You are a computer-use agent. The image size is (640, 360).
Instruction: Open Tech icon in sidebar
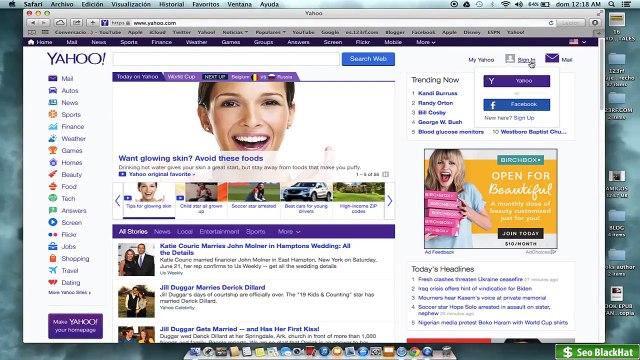(x=53, y=198)
